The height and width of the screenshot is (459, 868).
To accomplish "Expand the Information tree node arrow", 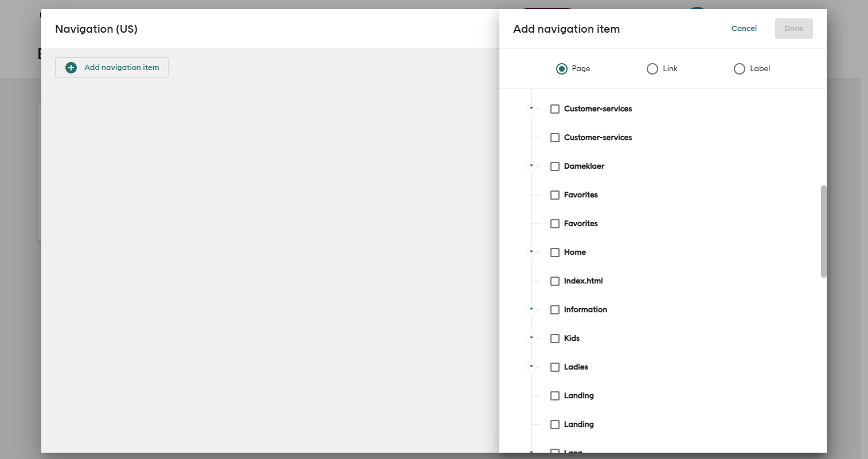I will click(531, 309).
